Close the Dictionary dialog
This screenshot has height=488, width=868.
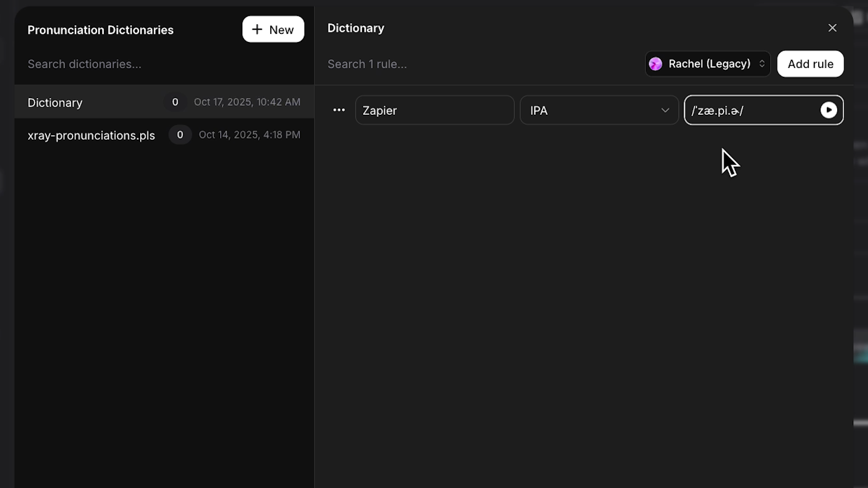(x=832, y=28)
